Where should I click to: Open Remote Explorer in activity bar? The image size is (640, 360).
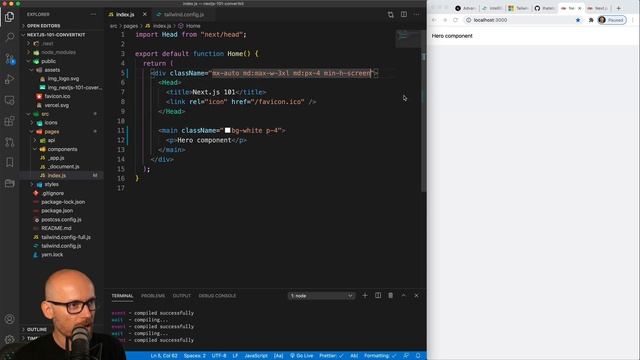(x=9, y=100)
